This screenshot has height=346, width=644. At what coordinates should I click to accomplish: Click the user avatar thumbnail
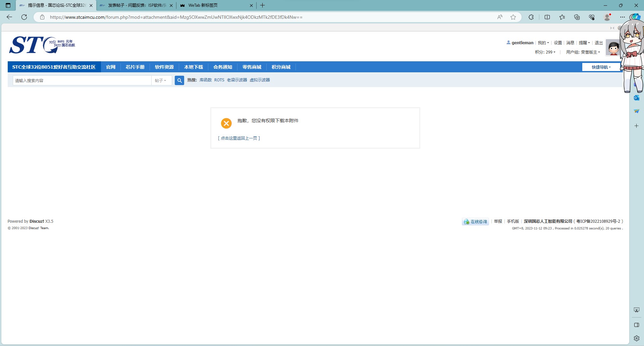tap(613, 48)
